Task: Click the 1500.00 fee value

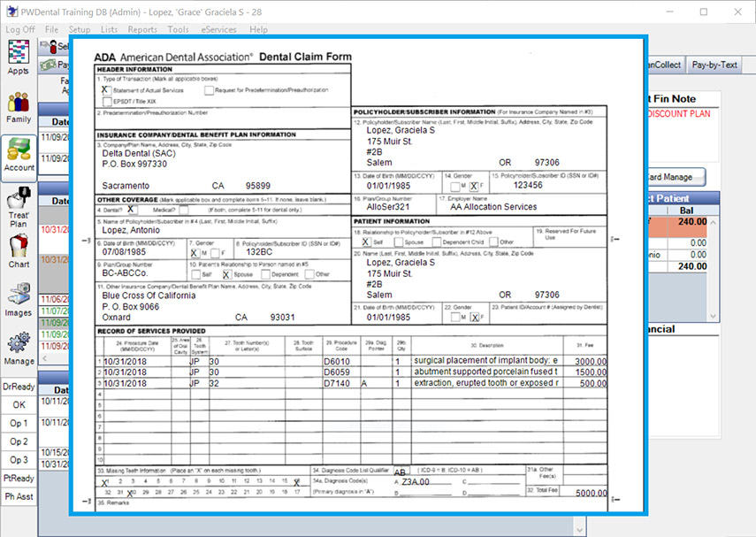Action: pyautogui.click(x=591, y=372)
